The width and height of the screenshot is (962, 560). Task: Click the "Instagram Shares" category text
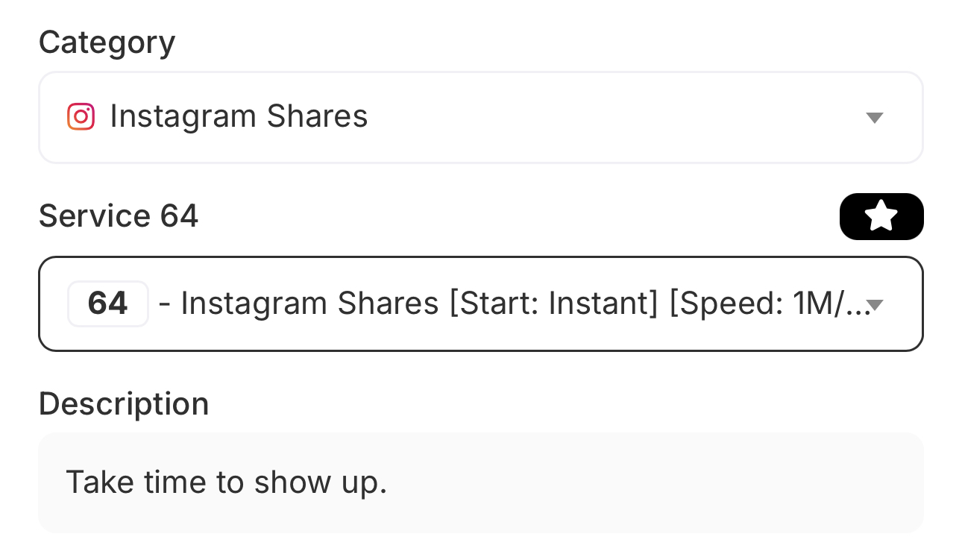coord(239,117)
